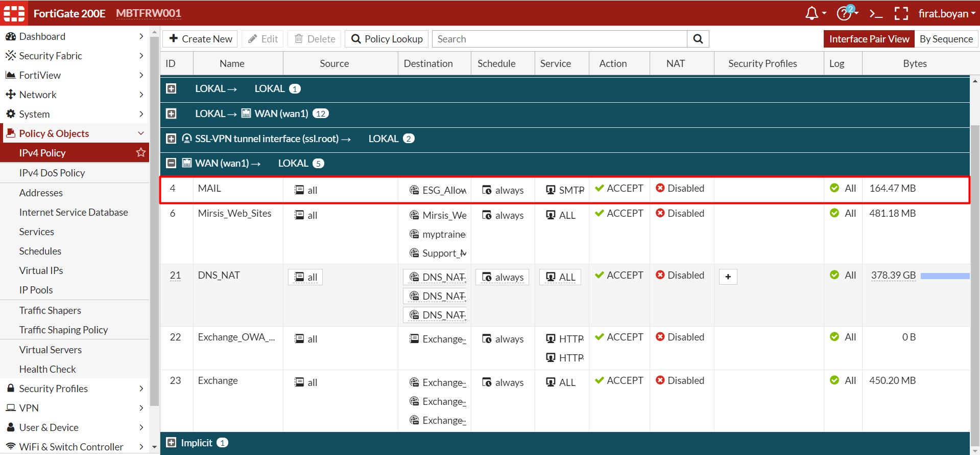Screen dimensions: 980x455
Task: Expand the SSL-VPN tunnel interface section
Action: pos(171,139)
